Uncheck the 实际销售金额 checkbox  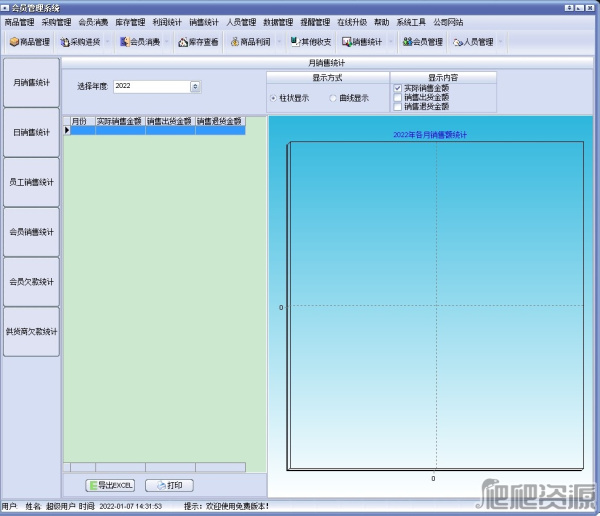[x=398, y=88]
